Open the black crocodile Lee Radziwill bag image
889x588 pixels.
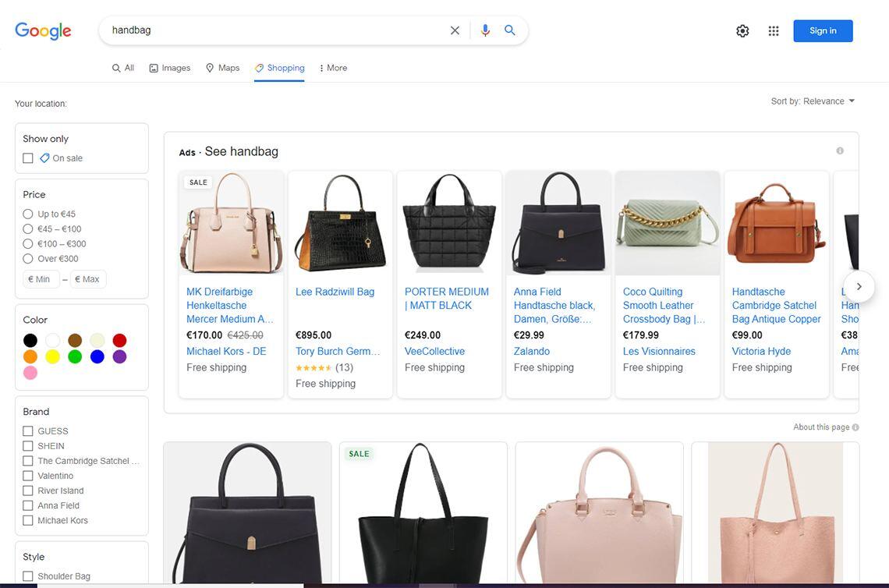340,223
